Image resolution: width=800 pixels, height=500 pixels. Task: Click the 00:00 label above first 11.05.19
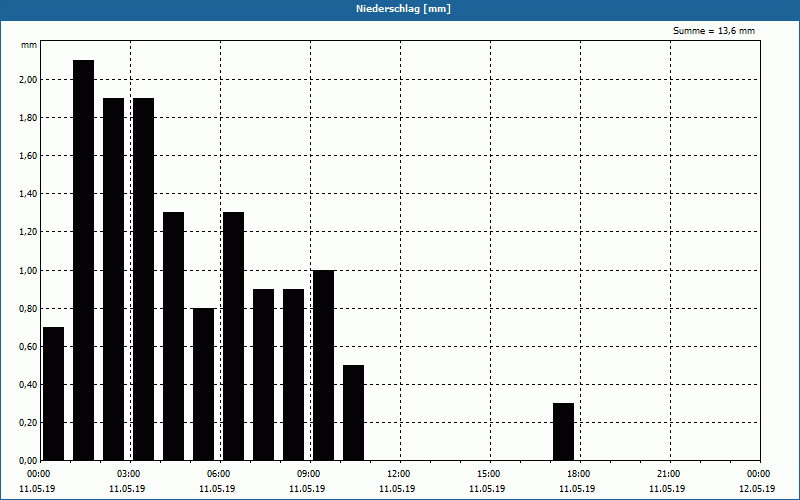coord(39,474)
